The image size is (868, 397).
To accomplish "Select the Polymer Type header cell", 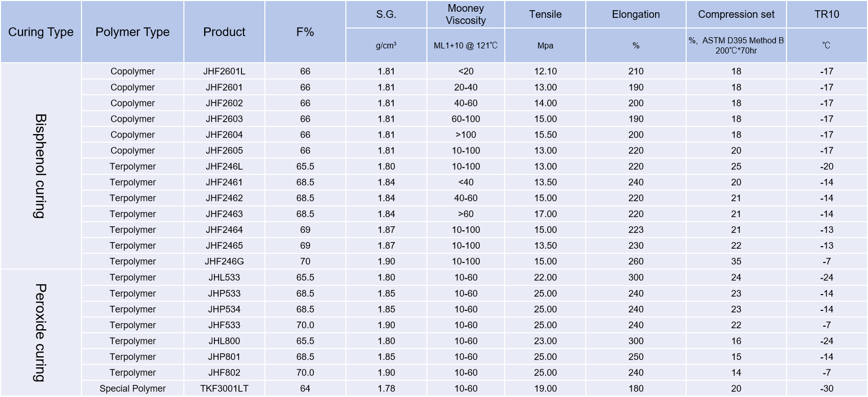I will tap(132, 32).
